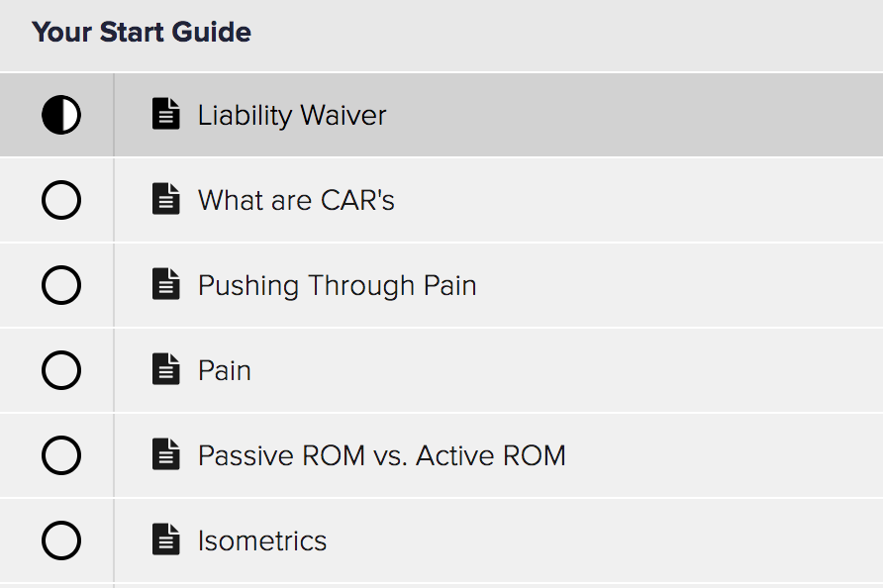
Task: Open the Liability Waiver lesson
Action: point(292,116)
